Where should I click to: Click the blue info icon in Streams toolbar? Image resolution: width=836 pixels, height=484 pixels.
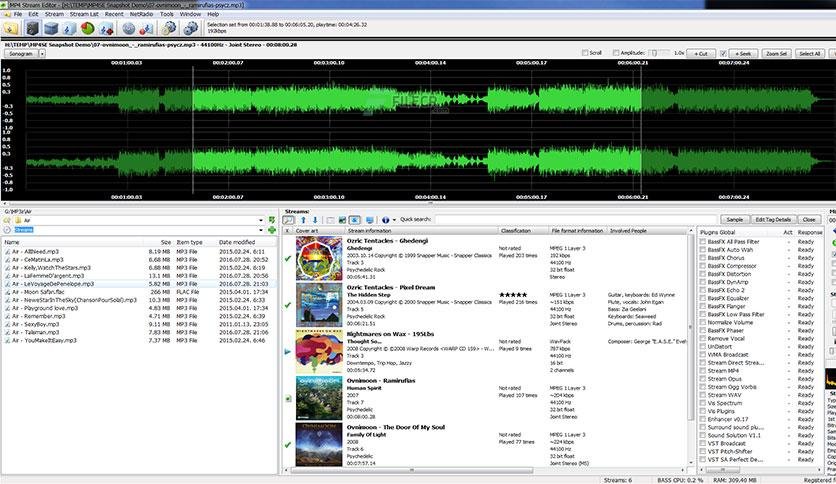[x=385, y=220]
